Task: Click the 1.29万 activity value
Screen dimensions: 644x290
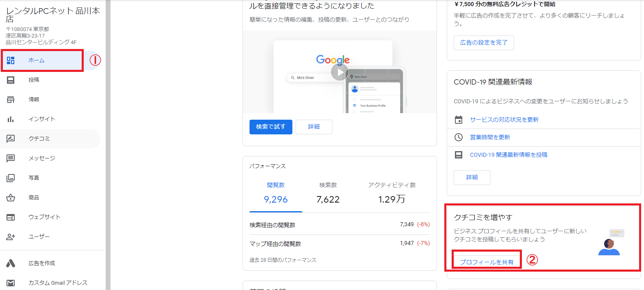Action: click(392, 199)
